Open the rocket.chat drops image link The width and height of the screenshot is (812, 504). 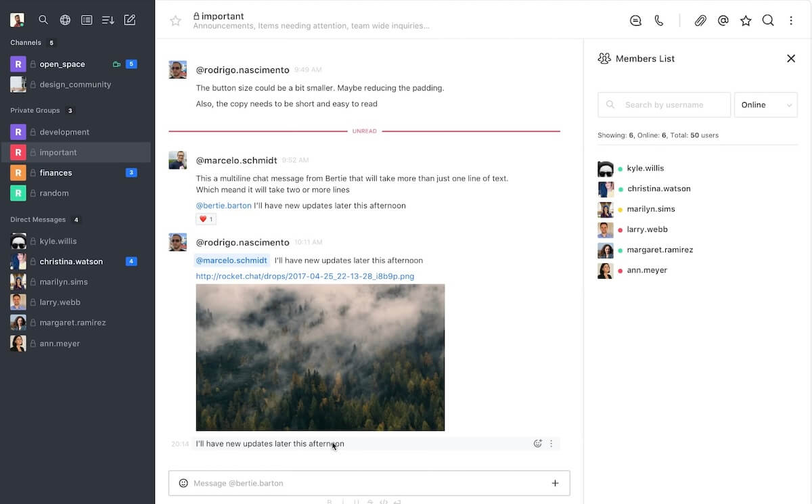[304, 276]
